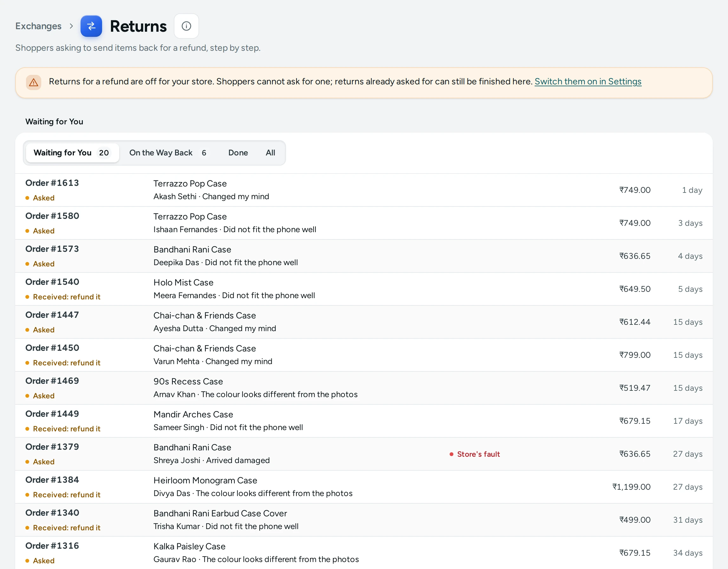Select the Waiting for You tab
The image size is (728, 569).
pos(72,153)
